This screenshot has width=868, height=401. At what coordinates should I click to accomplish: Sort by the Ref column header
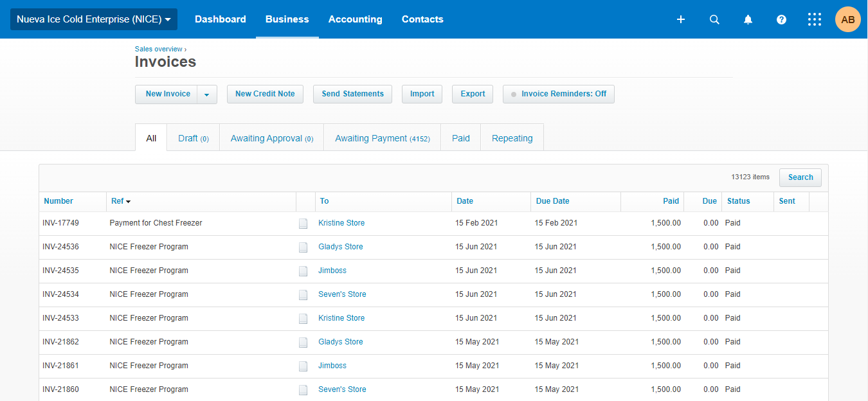point(120,201)
